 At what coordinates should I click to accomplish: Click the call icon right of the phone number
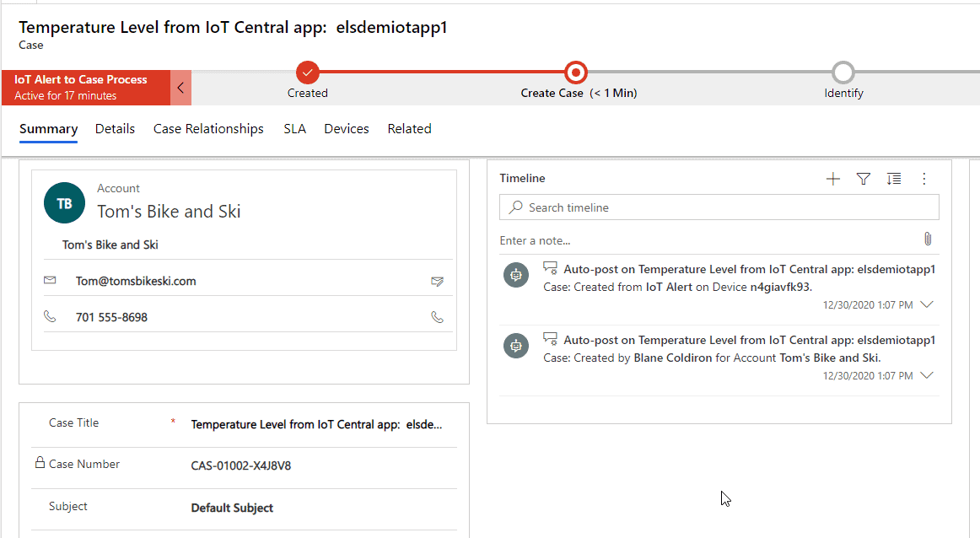[x=438, y=317]
